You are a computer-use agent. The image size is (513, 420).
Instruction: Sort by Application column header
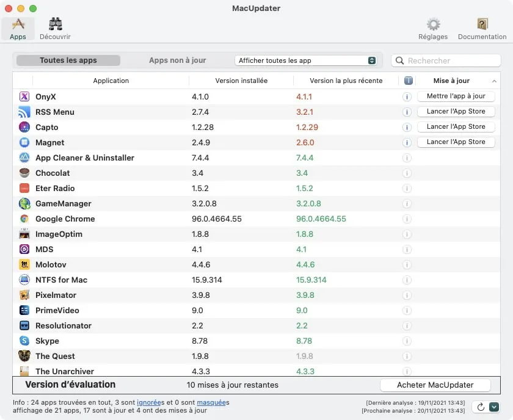[111, 81]
